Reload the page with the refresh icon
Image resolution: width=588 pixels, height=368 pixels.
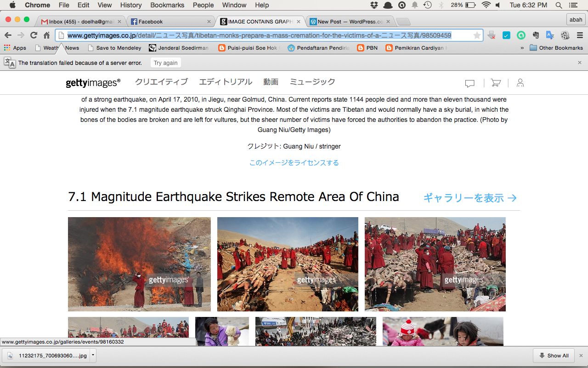(34, 35)
